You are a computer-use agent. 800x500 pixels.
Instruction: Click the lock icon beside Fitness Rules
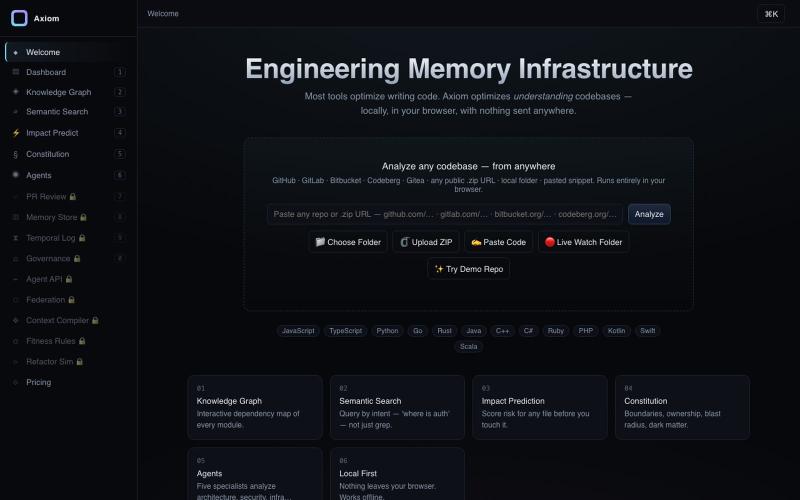82,341
